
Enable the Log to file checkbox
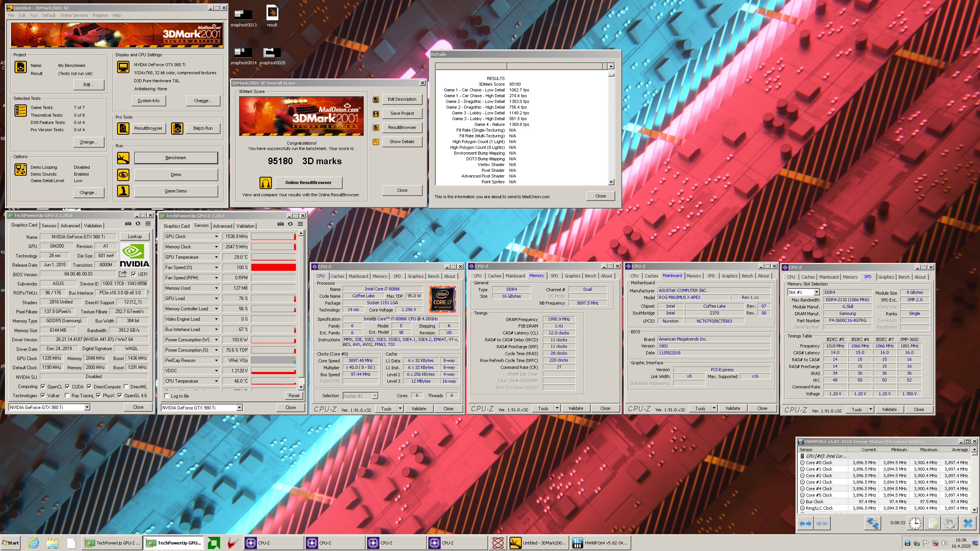[167, 396]
